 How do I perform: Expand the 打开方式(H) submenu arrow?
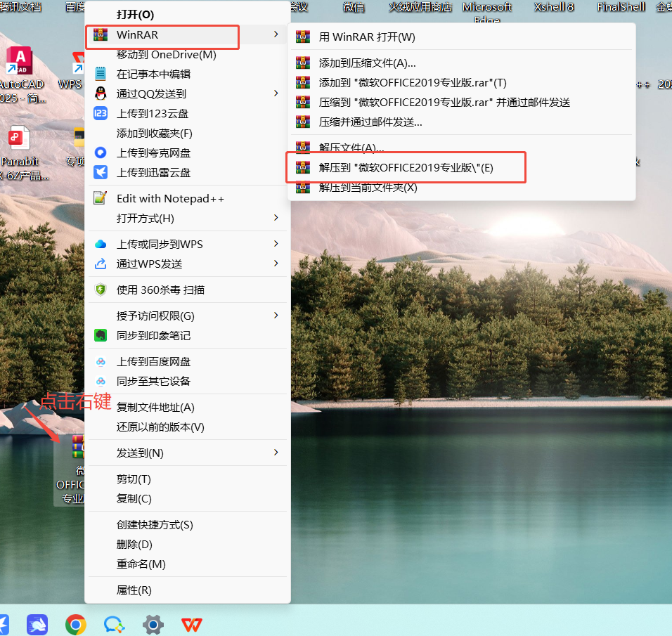click(x=276, y=218)
